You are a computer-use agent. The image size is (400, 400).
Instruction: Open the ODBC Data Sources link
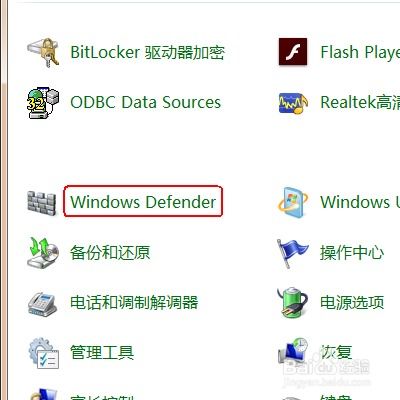145,102
